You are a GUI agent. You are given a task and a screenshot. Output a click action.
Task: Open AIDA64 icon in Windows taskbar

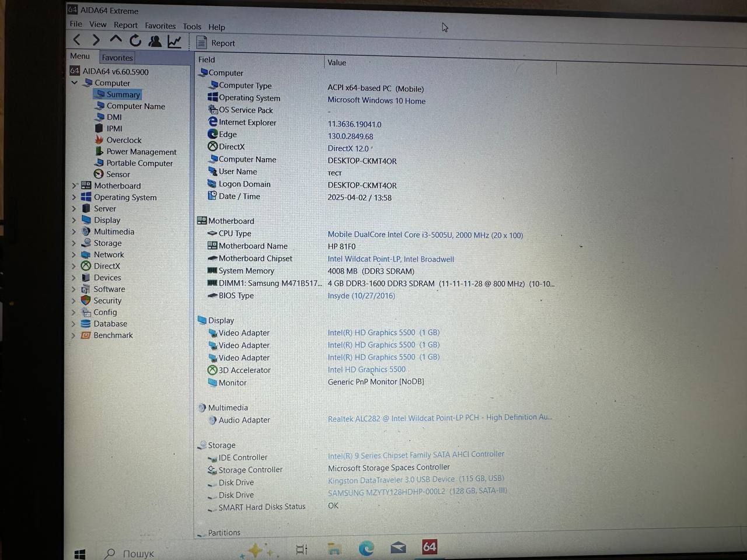(430, 547)
